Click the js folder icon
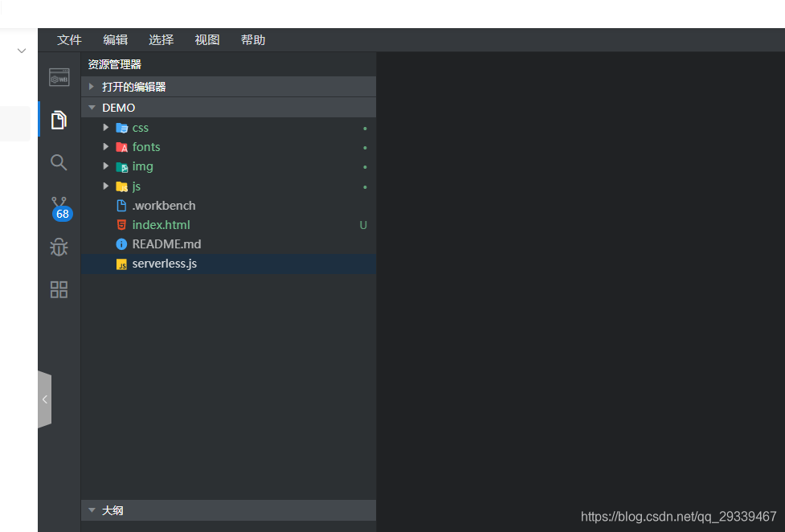The image size is (785, 532). point(121,186)
